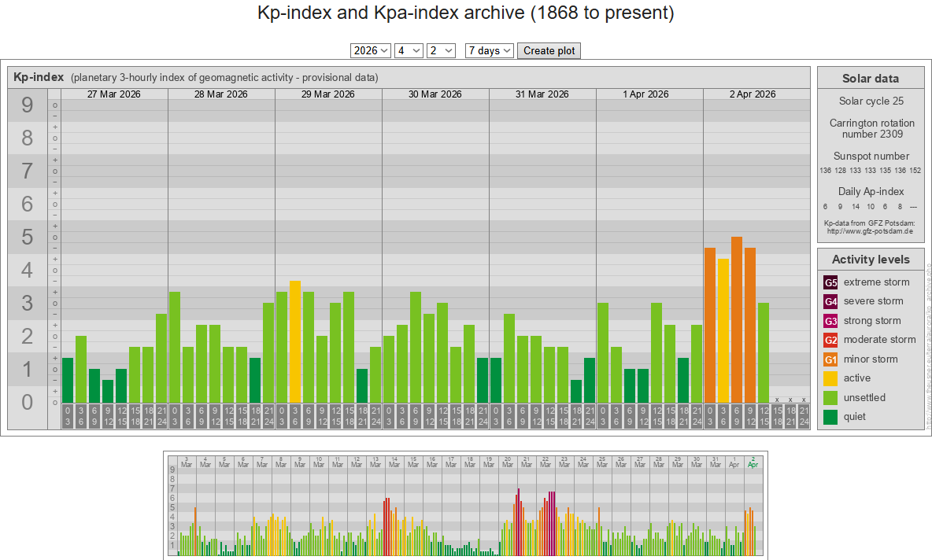Viewport: 932px width, 560px height.
Task: Open the gfz-potsdam.de data source link
Action: [x=870, y=231]
